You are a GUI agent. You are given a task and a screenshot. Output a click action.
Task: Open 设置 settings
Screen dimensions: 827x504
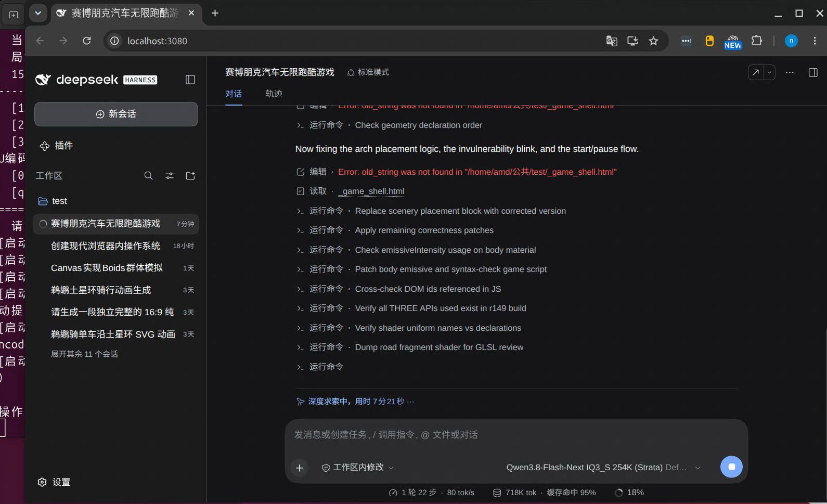54,482
